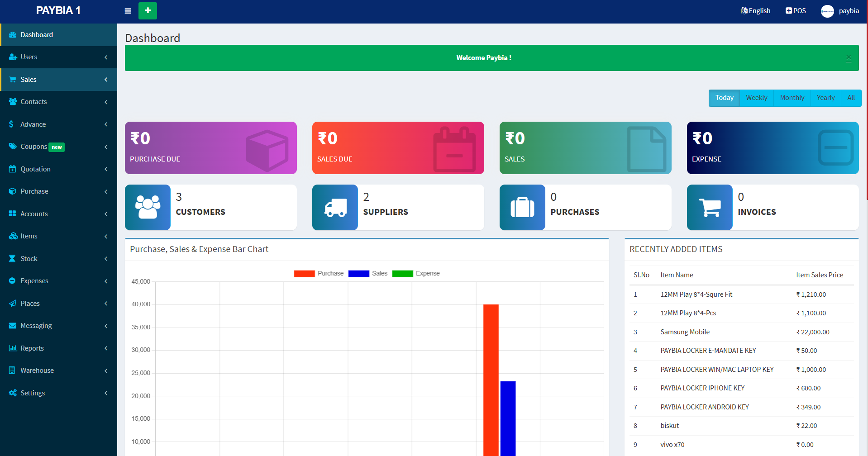The height and width of the screenshot is (456, 868).
Task: Click the Purchase cube icon in sidebar
Action: pos(12,191)
